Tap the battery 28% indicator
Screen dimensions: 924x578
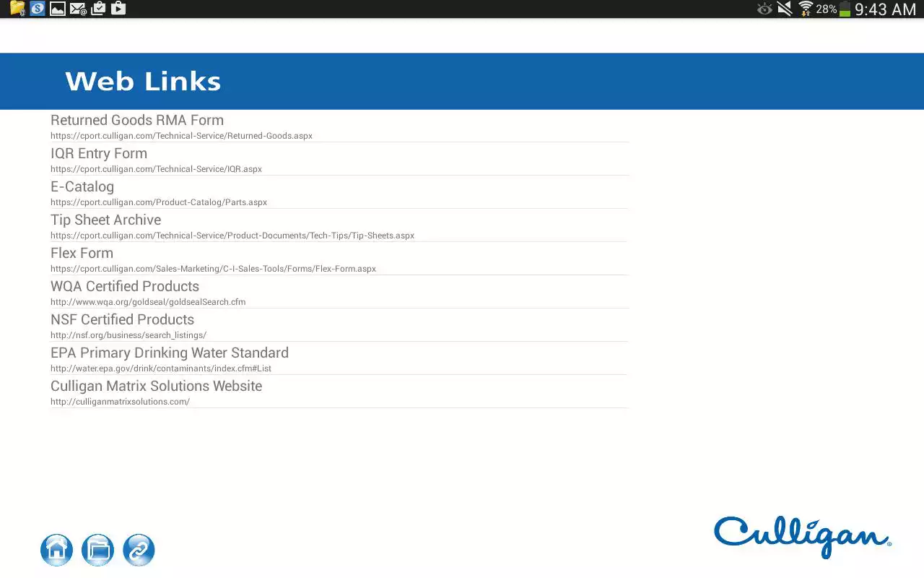click(833, 9)
